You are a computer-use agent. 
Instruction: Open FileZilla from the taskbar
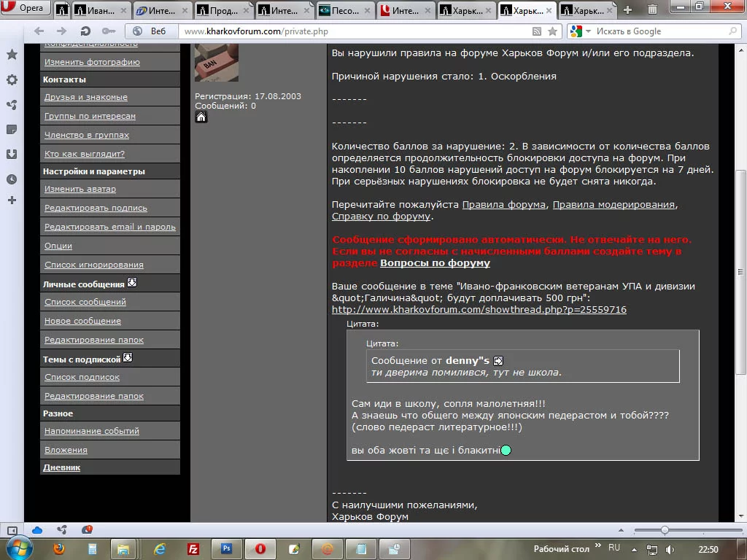coord(193,549)
